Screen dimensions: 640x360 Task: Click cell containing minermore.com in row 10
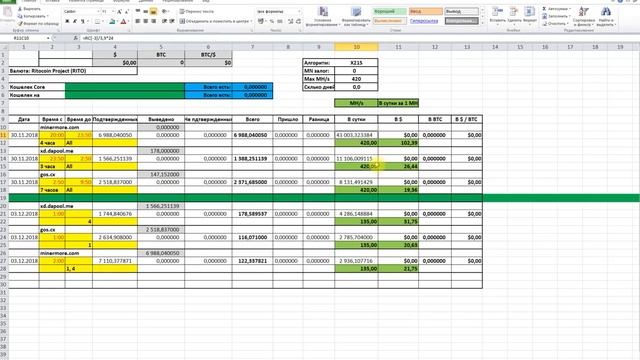(x=52, y=127)
